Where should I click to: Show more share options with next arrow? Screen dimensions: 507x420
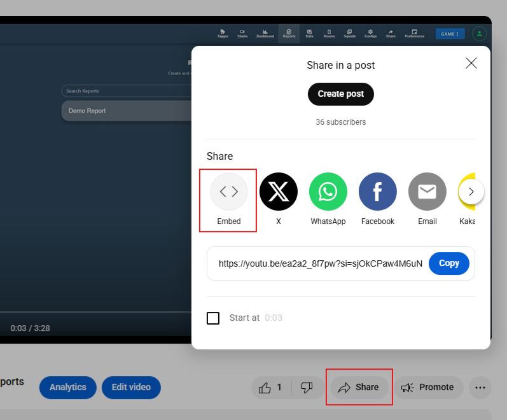click(x=471, y=192)
